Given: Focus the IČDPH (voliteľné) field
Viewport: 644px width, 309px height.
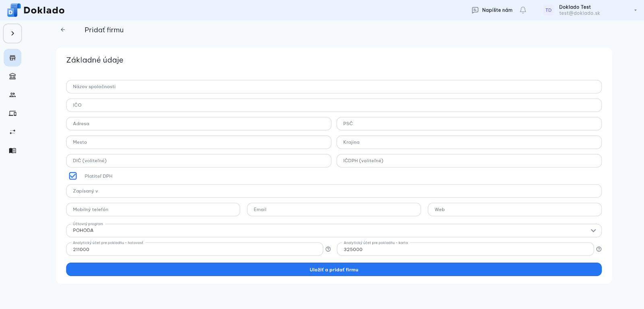Looking at the screenshot, I should coord(469,161).
